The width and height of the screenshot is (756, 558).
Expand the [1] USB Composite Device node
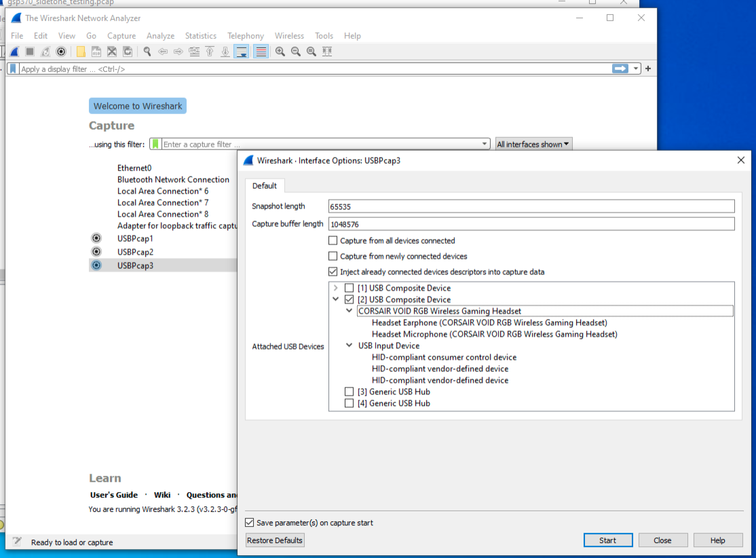[336, 288]
